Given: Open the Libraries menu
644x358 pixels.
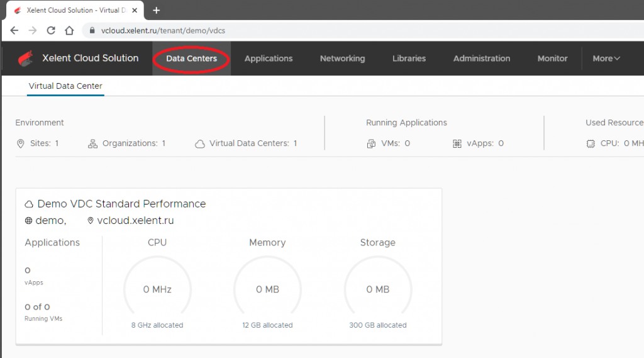Looking at the screenshot, I should point(409,59).
